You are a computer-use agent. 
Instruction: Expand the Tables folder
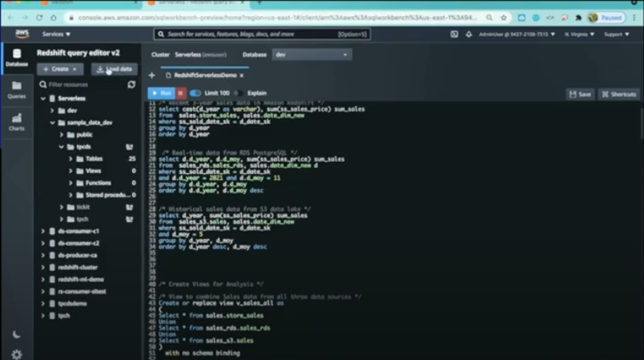70,159
